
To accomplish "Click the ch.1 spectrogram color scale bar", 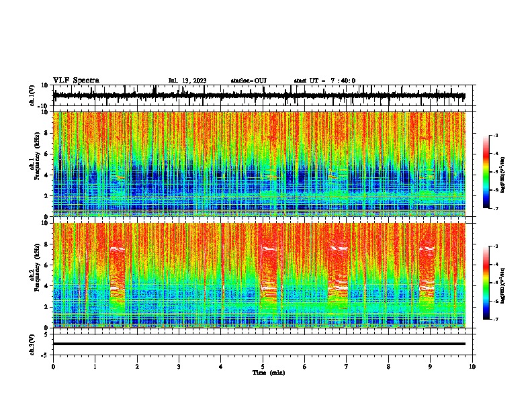I will (x=486, y=172).
